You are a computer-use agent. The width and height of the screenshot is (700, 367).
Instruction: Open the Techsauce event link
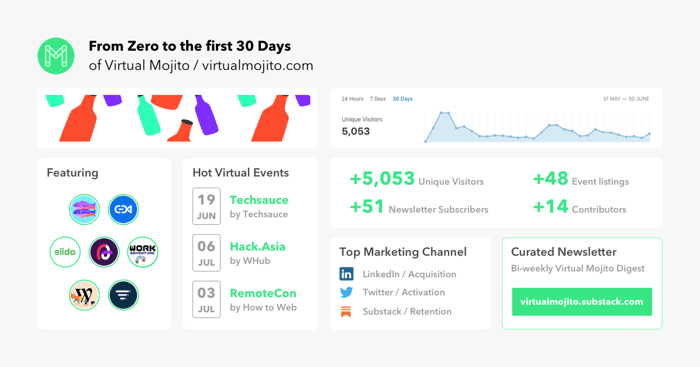[x=259, y=200]
